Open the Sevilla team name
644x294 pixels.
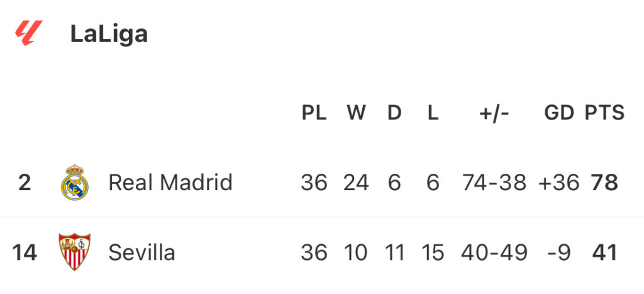pos(142,252)
